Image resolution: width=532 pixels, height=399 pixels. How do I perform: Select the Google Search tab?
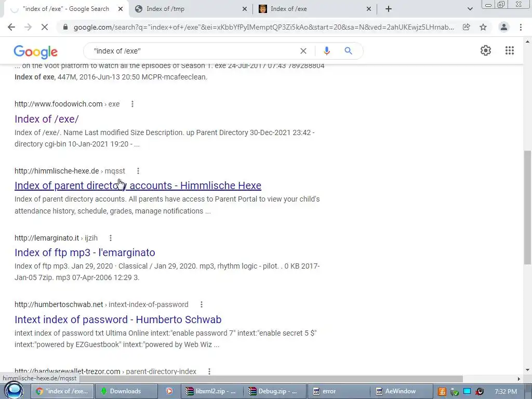tap(66, 9)
